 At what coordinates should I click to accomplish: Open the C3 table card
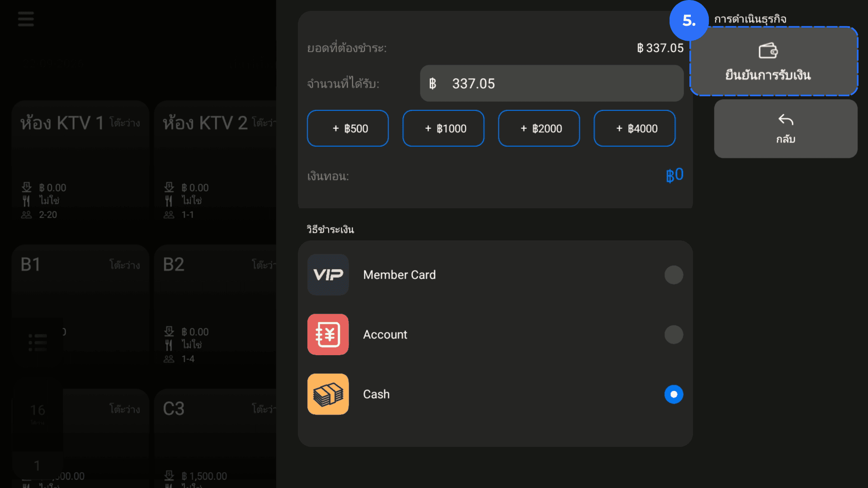click(215, 438)
